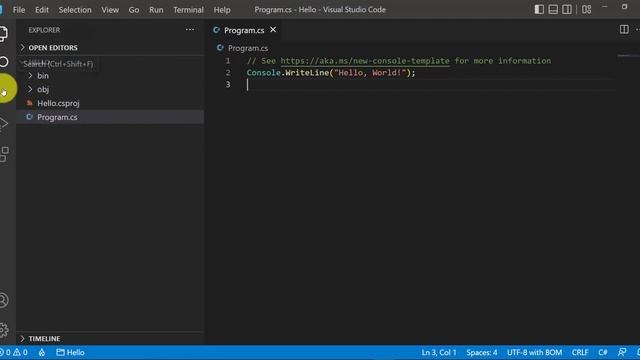Expand the Open Editors section
This screenshot has height=360, width=640.
pyautogui.click(x=110, y=48)
